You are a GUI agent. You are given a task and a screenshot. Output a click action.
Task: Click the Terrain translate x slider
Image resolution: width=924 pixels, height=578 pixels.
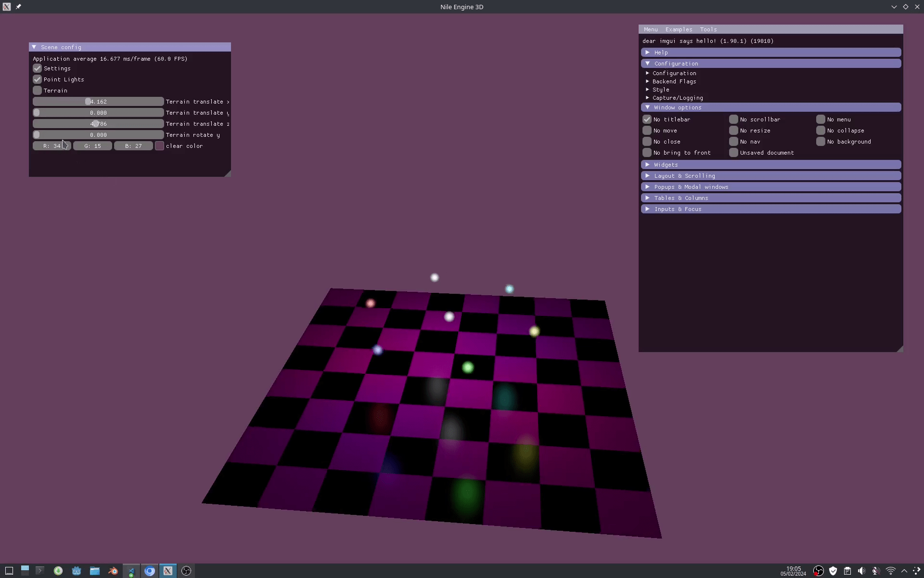coord(98,102)
